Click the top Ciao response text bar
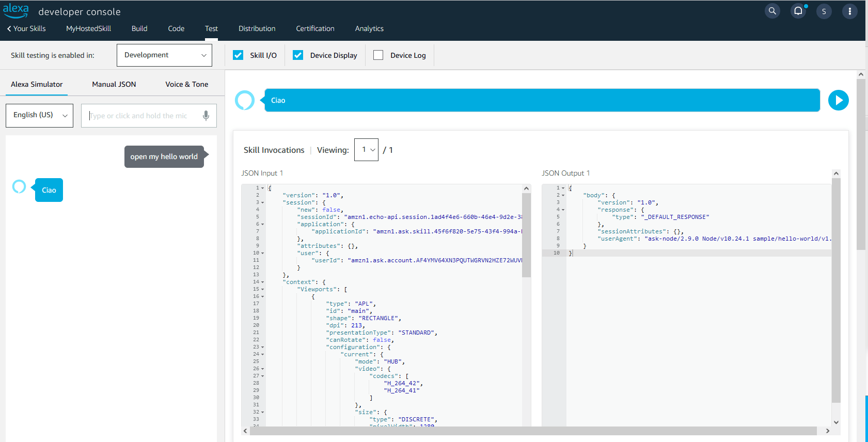868x442 pixels. click(x=542, y=100)
